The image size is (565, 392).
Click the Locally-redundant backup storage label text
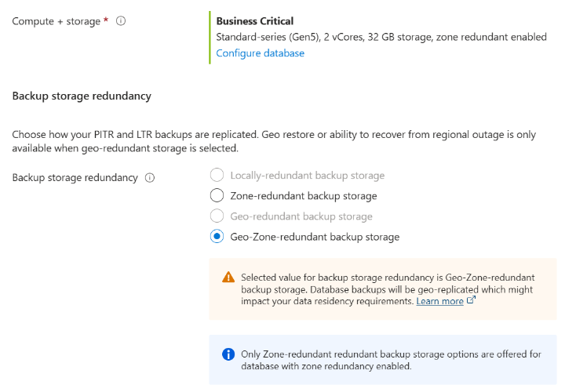pos(308,176)
